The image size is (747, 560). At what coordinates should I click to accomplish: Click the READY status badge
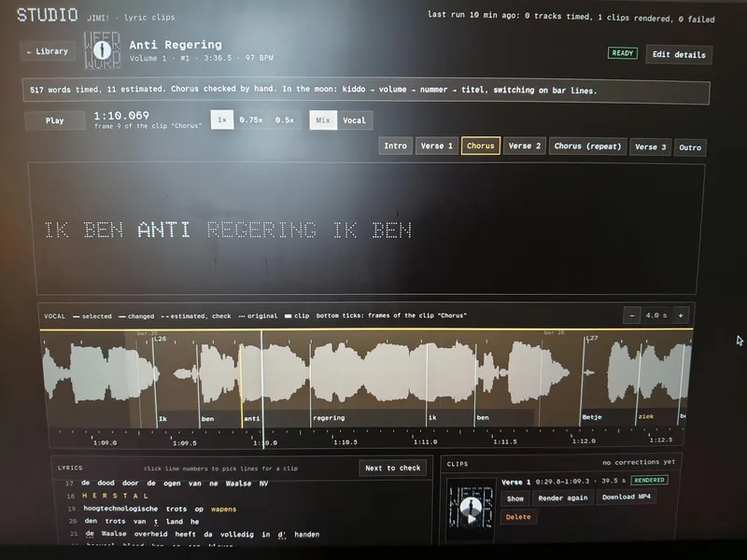[622, 53]
